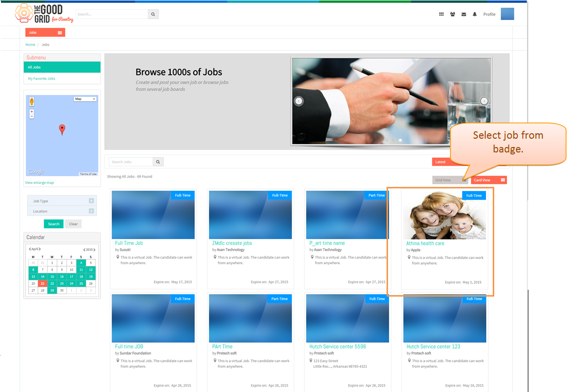Open the Athina health care job link
Viewport: 569px width, 392px height.
click(x=425, y=243)
